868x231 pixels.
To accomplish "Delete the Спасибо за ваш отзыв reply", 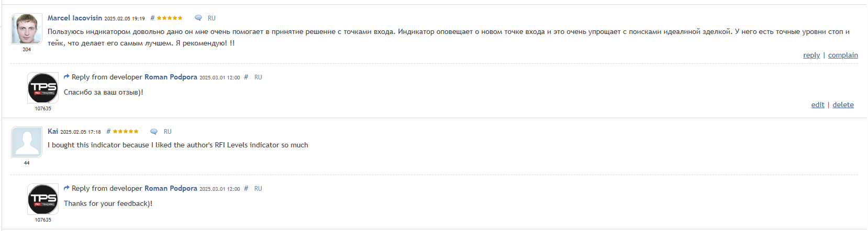I will pos(843,105).
